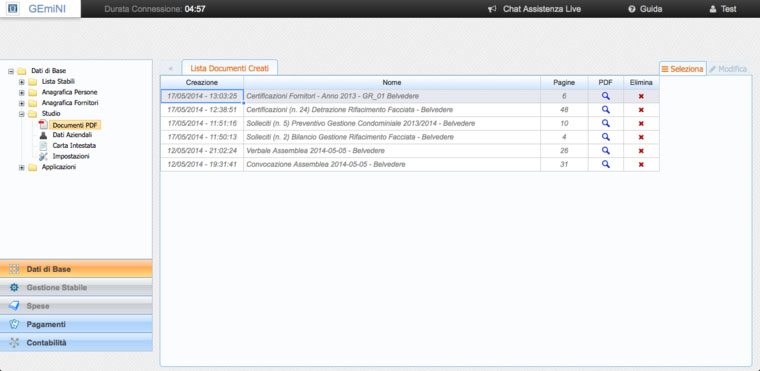This screenshot has width=760, height=371.
Task: Click the Dati Aziendali person icon
Action: (43, 135)
